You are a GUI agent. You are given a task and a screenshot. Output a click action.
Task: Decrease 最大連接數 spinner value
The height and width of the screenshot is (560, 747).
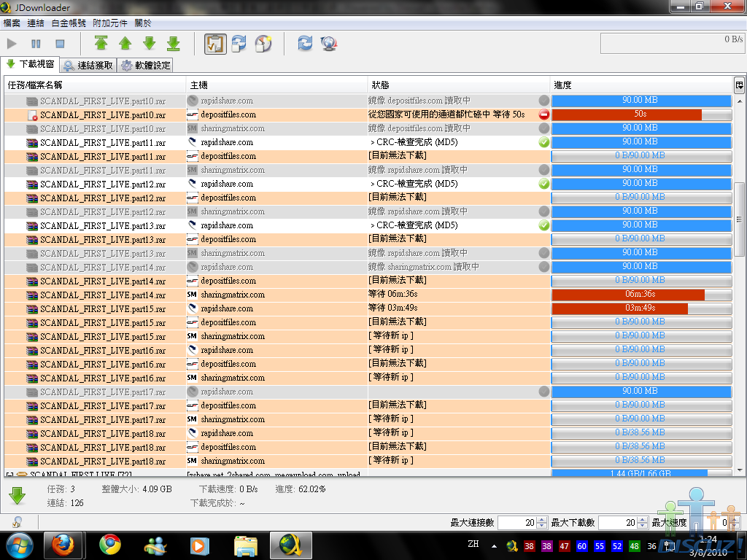tap(542, 526)
